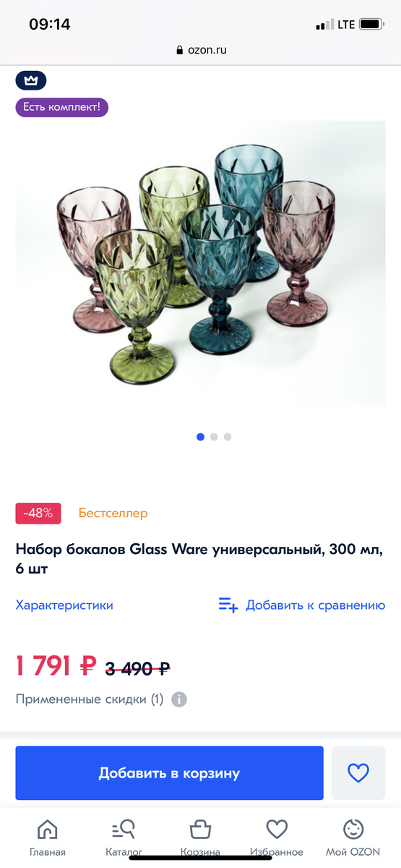Expand Примененные скидки (1) details
This screenshot has width=401, height=868.
(x=90, y=699)
